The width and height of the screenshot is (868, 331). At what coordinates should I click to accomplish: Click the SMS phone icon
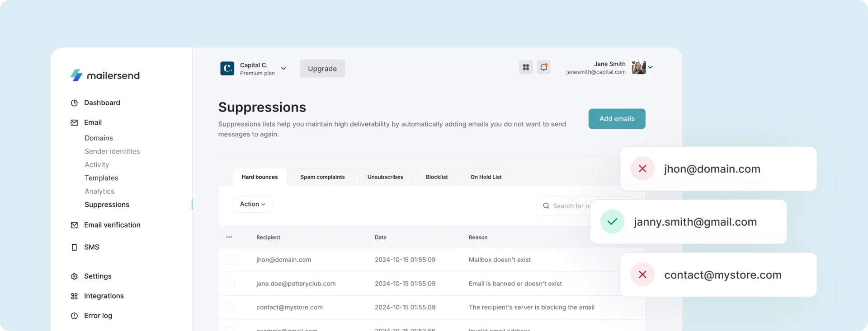(74, 247)
